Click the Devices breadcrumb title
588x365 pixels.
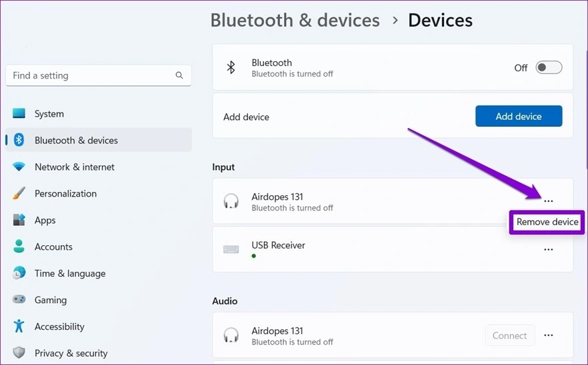[440, 20]
